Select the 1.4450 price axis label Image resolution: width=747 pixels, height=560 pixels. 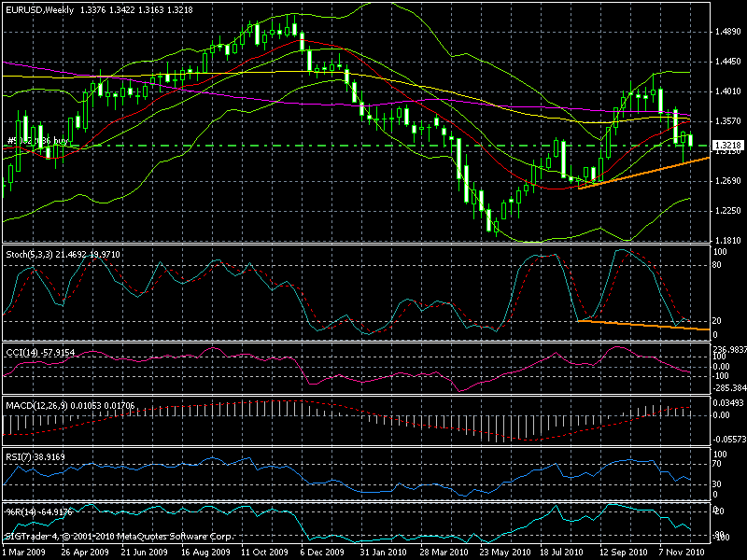coord(728,62)
